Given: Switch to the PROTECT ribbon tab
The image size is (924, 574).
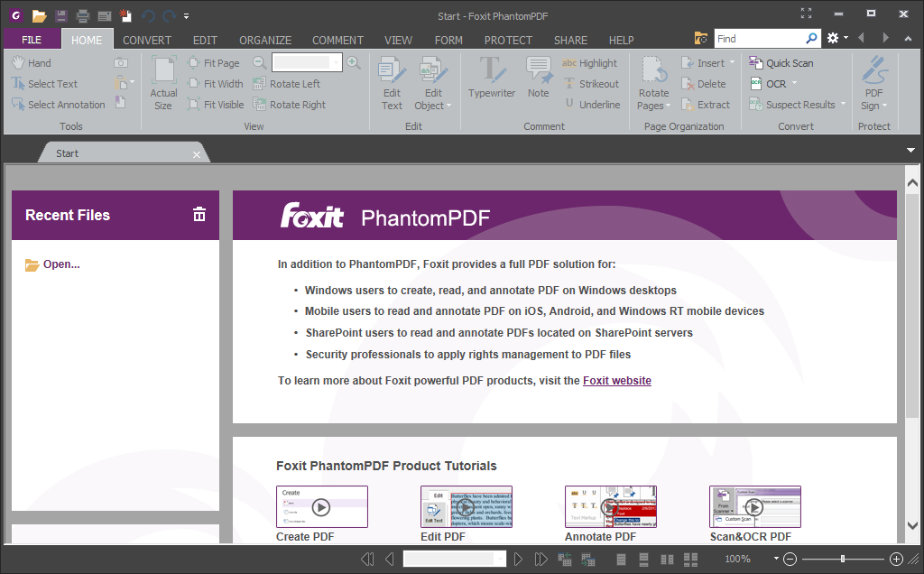Looking at the screenshot, I should click(x=508, y=40).
